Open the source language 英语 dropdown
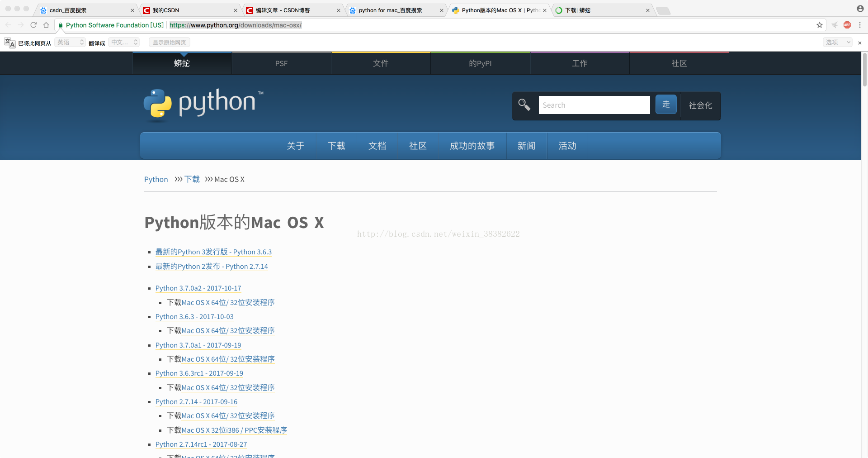Viewport: 868px width, 458px height. tap(70, 43)
